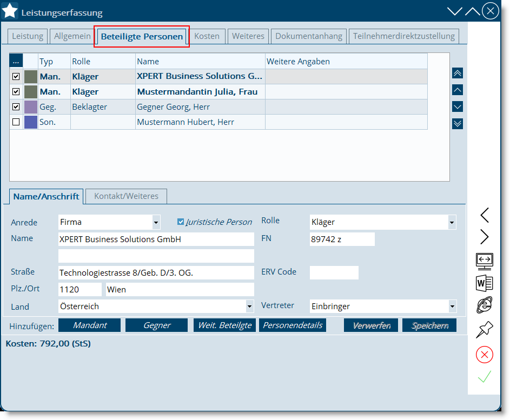Move selected person one row down
Screen dimensions: 510x420
pos(458,106)
